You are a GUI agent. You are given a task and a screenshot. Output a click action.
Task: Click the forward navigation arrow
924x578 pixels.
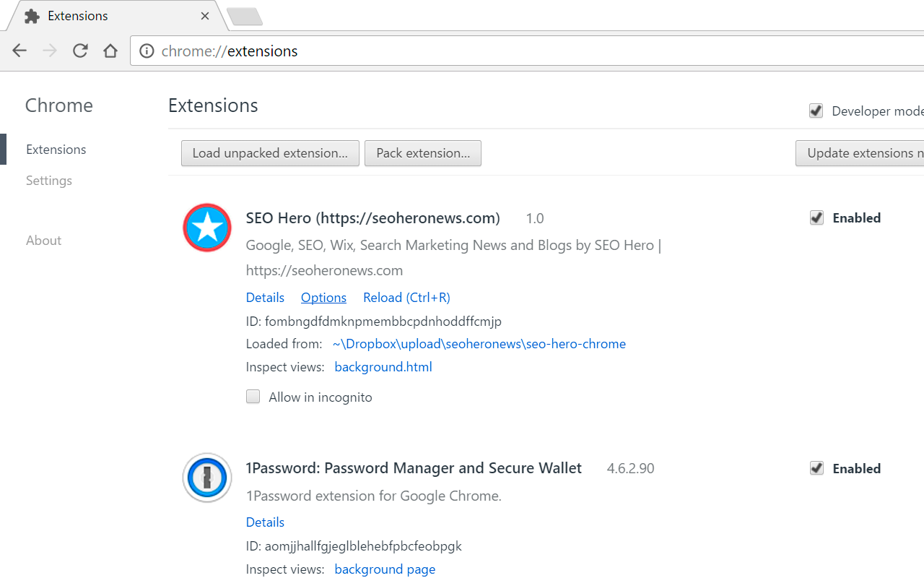50,51
